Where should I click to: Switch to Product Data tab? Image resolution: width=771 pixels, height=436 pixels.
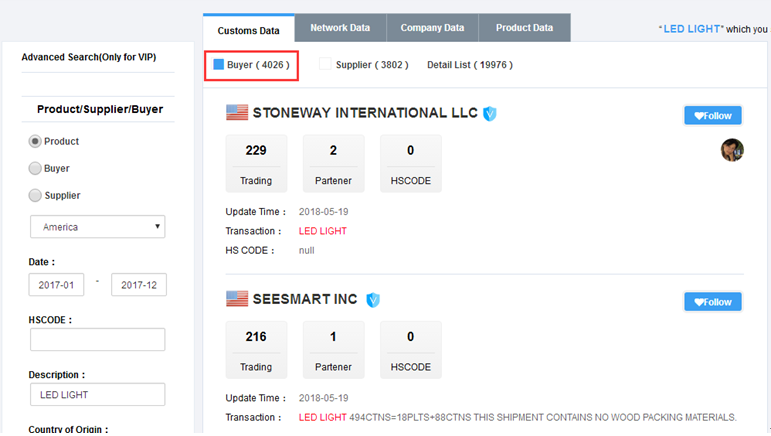[524, 28]
